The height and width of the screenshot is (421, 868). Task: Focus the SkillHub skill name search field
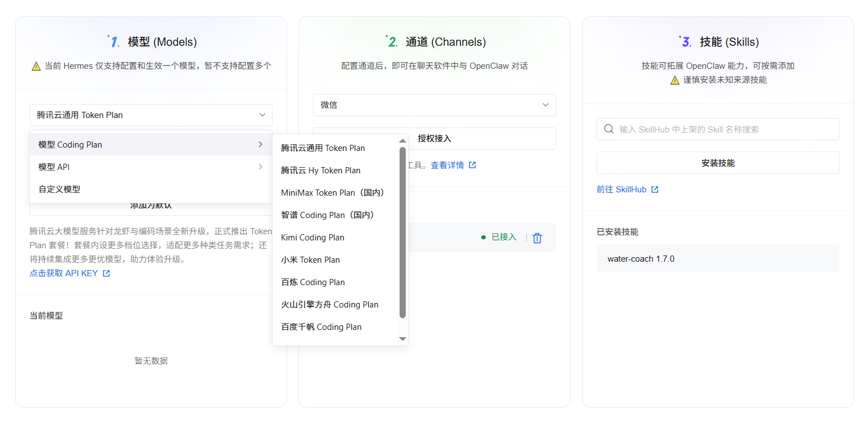pos(718,129)
